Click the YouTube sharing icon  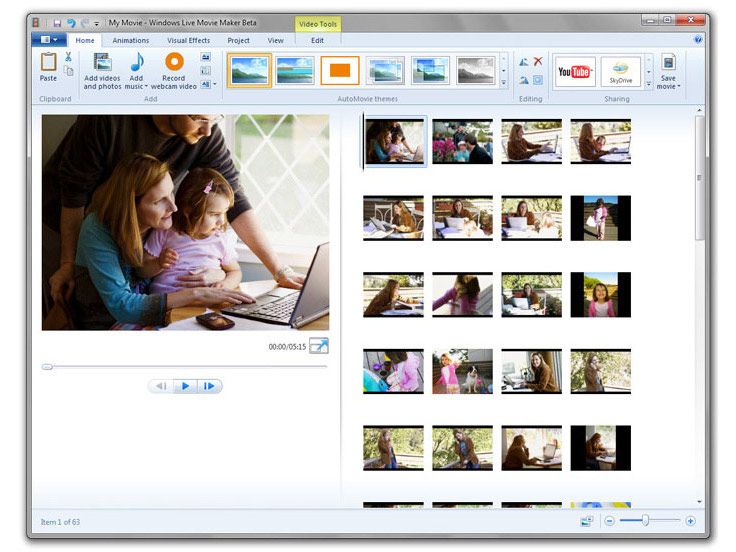pos(575,71)
